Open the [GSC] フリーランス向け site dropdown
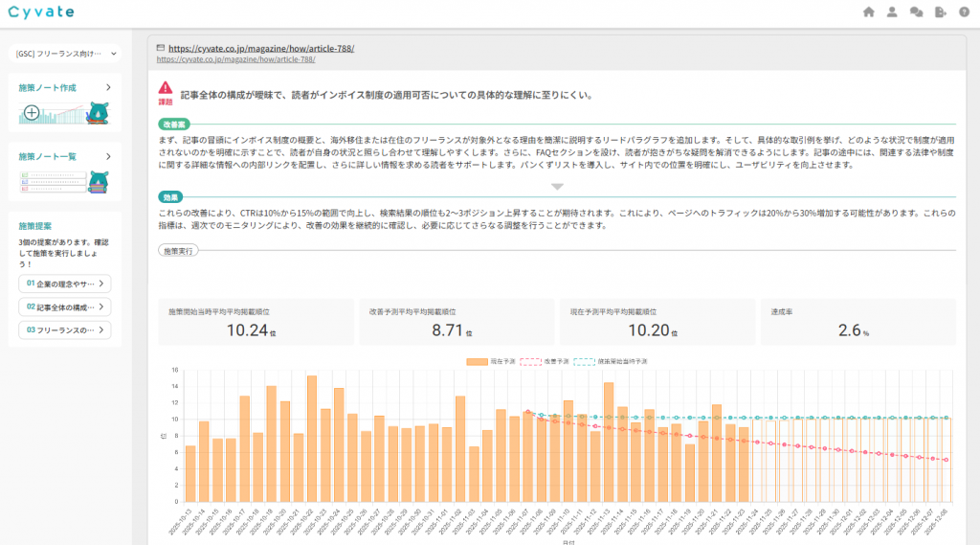 [x=66, y=54]
